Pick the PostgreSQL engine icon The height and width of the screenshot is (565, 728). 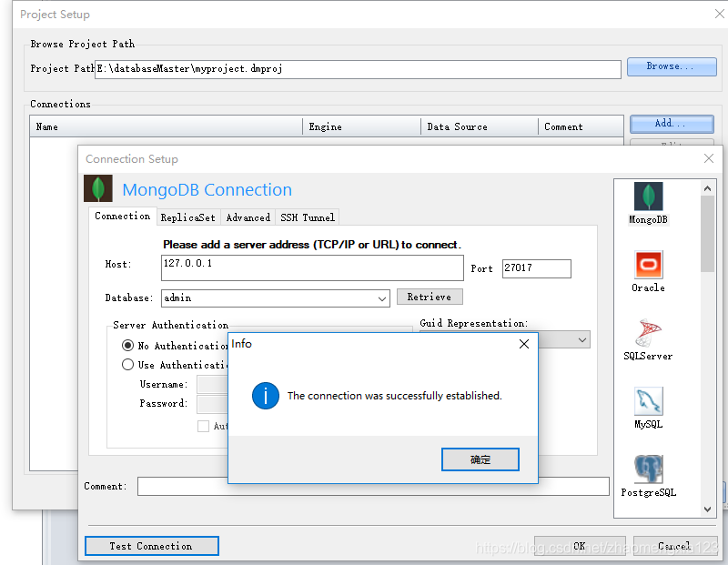(648, 469)
